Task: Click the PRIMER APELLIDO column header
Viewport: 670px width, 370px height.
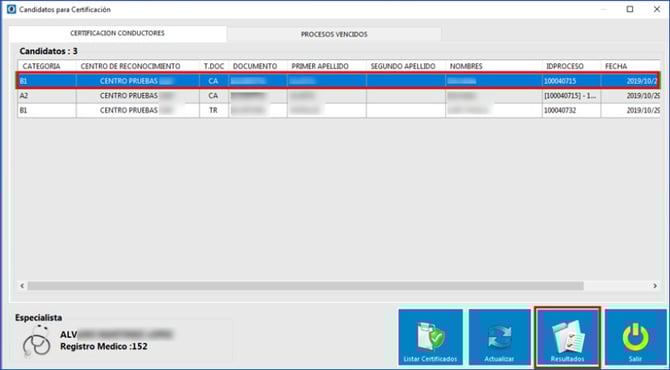Action: click(326, 66)
